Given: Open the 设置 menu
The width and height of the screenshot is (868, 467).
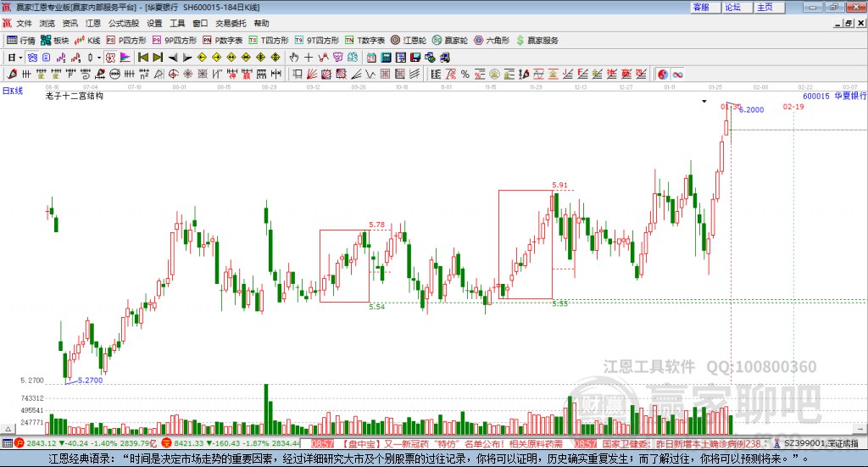Looking at the screenshot, I should pos(154,23).
